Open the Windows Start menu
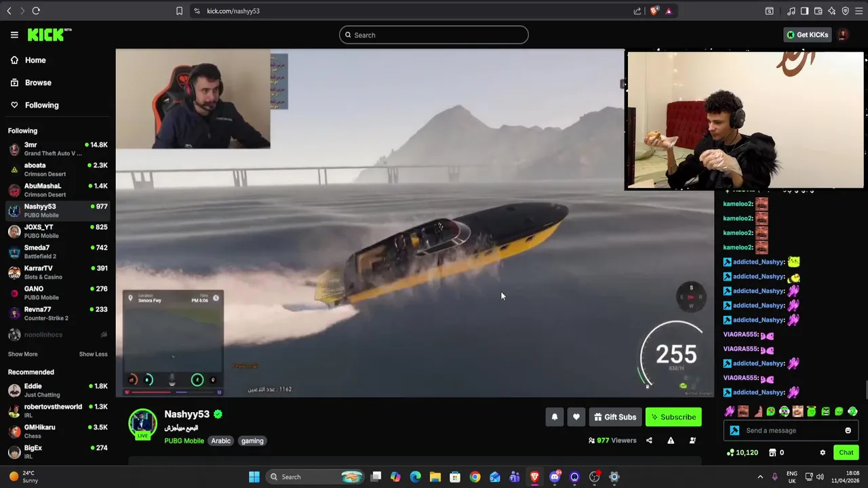The height and width of the screenshot is (488, 868). tap(254, 477)
